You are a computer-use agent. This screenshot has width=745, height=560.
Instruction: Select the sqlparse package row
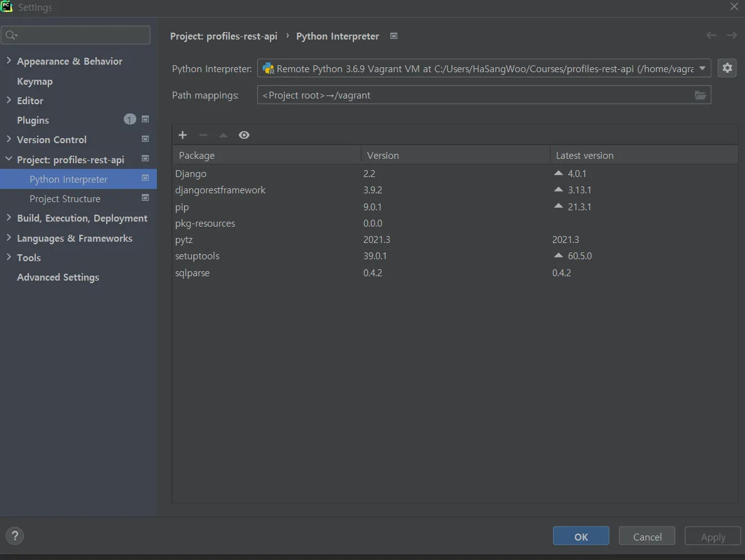(455, 273)
